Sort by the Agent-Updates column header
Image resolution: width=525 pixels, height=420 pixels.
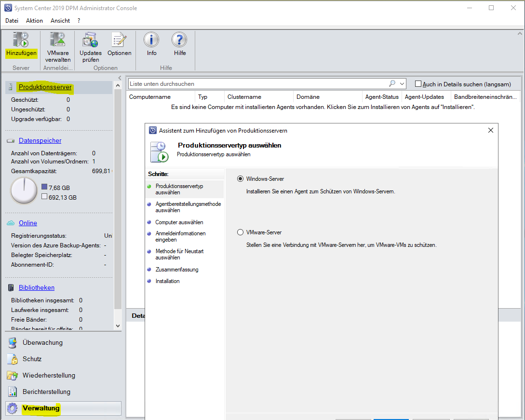pos(426,97)
